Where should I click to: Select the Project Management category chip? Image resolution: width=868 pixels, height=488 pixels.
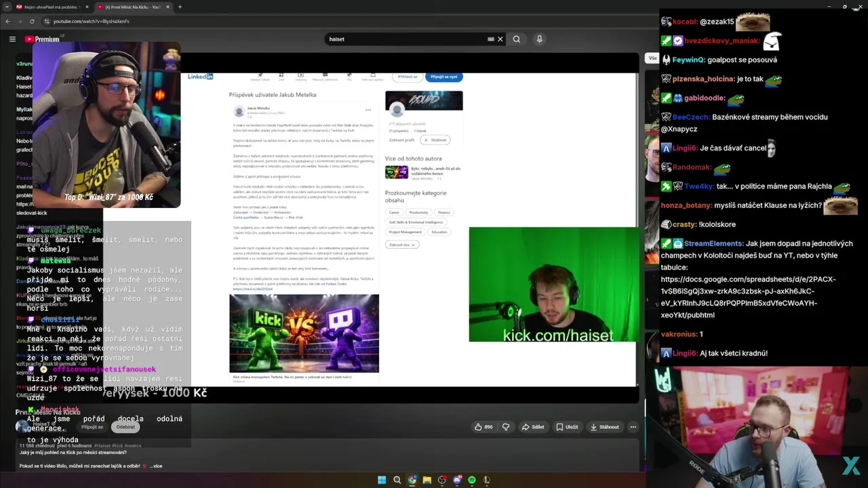pos(406,232)
